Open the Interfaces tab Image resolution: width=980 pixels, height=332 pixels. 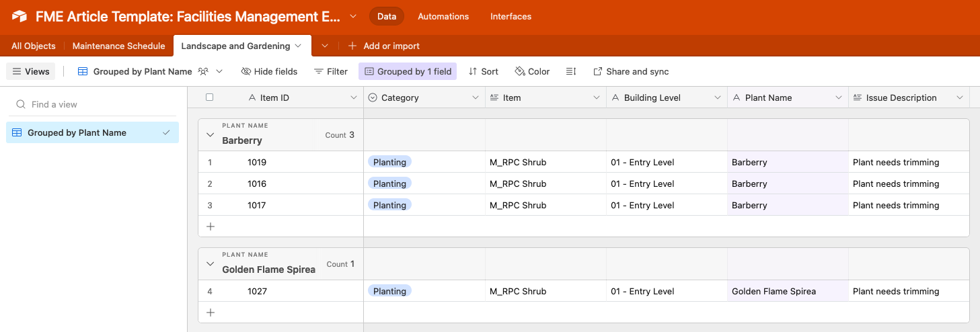511,16
